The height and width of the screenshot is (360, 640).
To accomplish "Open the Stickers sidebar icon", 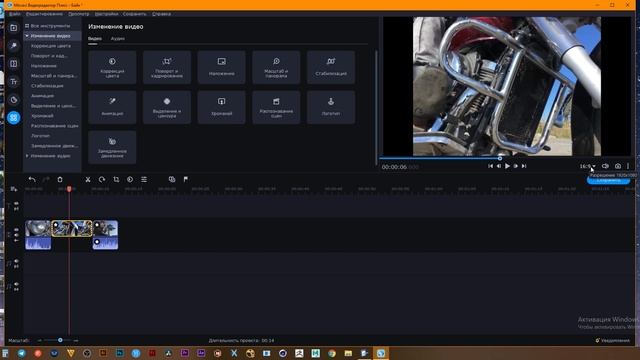I will [13, 100].
